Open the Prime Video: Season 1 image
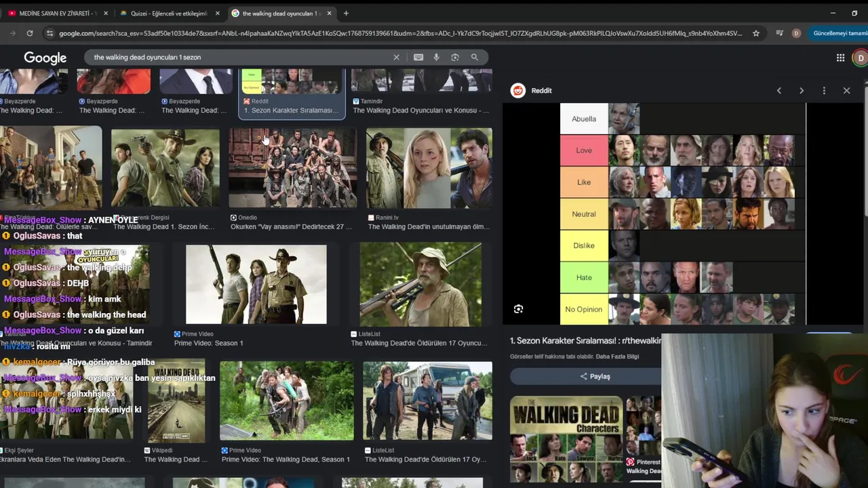This screenshot has width=868, height=488. (256, 285)
